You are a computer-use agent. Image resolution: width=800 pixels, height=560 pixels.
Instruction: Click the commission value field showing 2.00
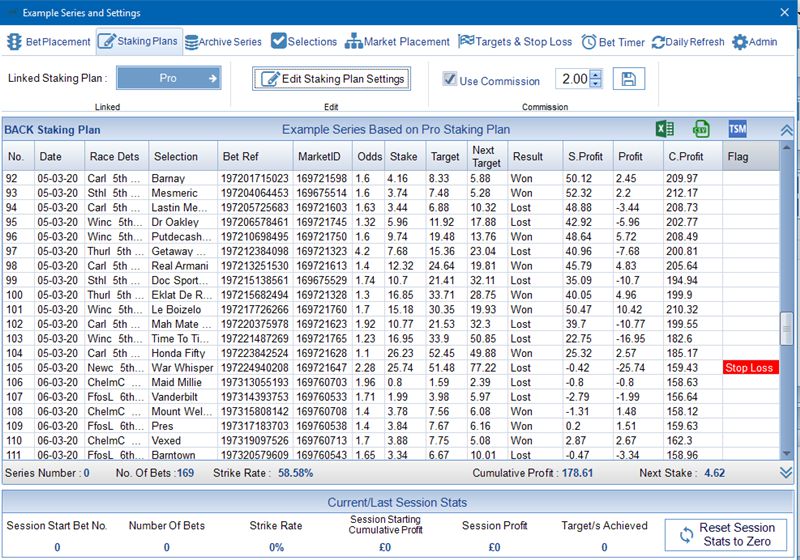(573, 79)
